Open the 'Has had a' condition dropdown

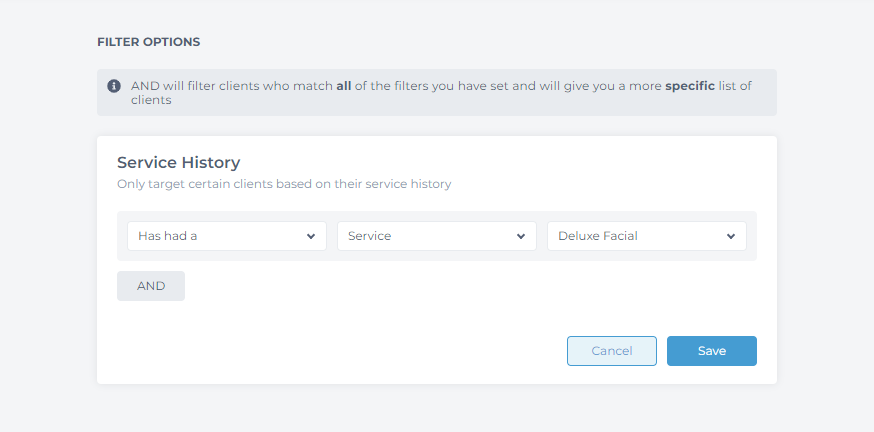[227, 236]
